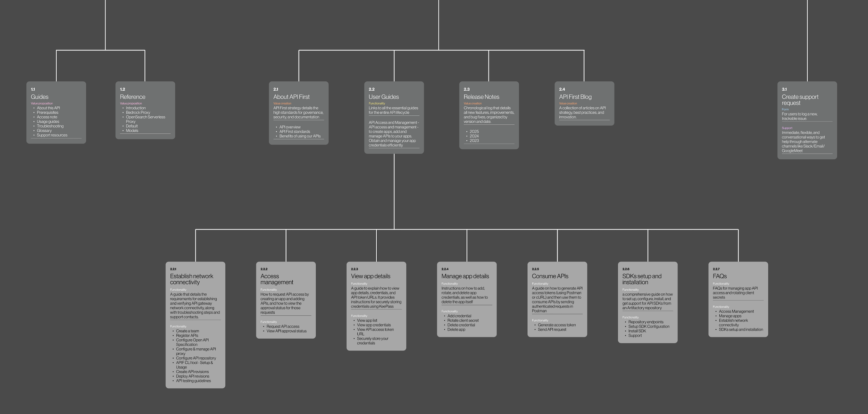This screenshot has height=414, width=868.
Task: Click 'Support resources' in Guides card
Action: click(52, 135)
